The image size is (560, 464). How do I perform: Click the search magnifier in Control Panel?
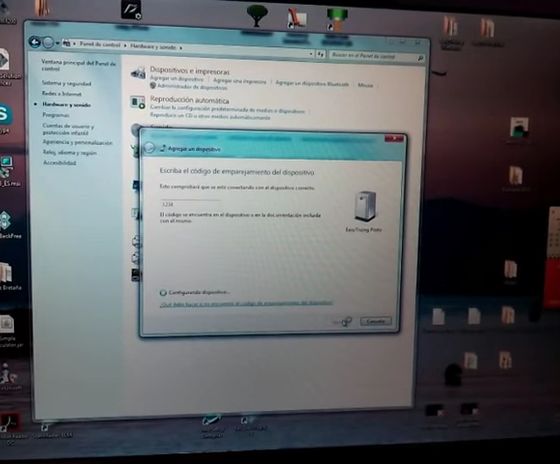tap(420, 58)
